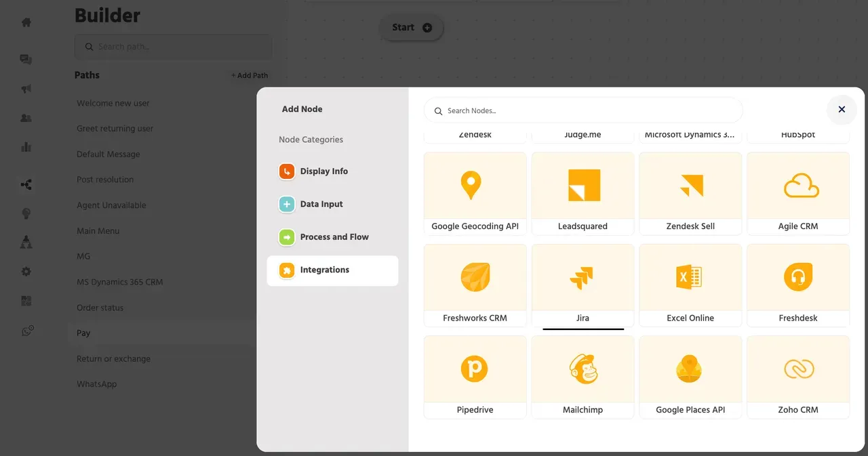Choose the Leadsquared integration node

(x=583, y=193)
